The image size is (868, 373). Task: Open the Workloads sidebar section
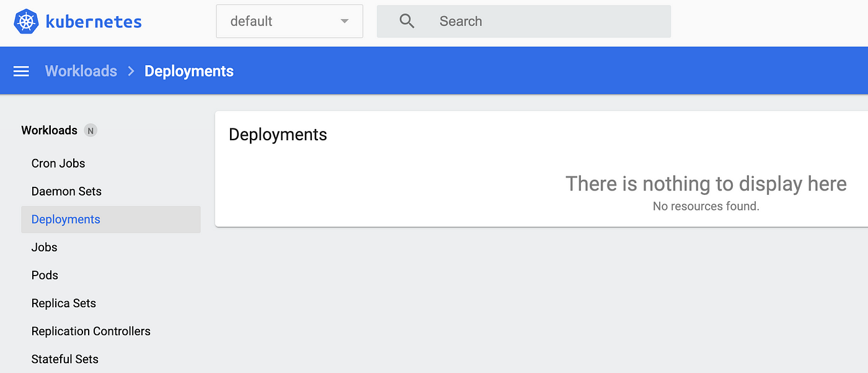point(50,130)
